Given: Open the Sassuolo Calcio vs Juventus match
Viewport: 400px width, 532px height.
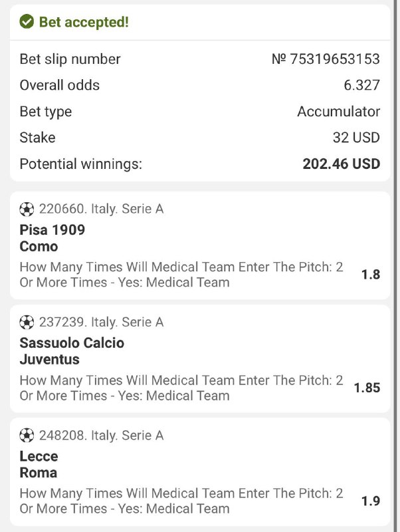Looking at the screenshot, I should [x=72, y=351].
